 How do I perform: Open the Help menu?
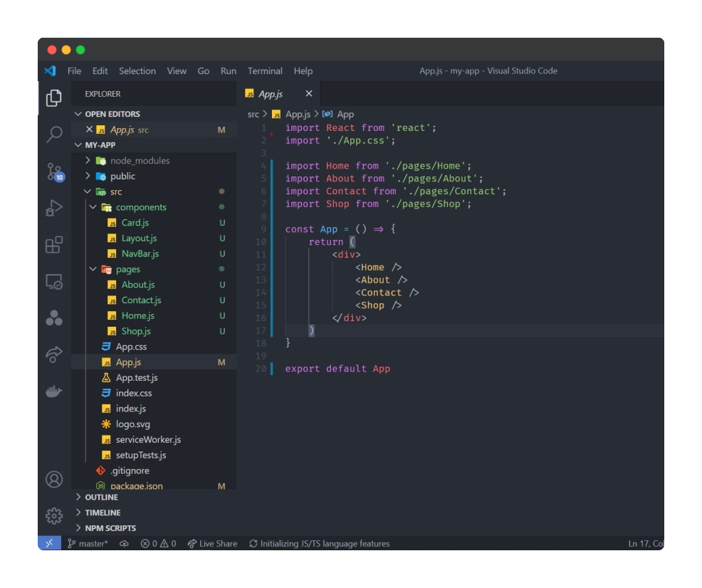[x=303, y=70]
